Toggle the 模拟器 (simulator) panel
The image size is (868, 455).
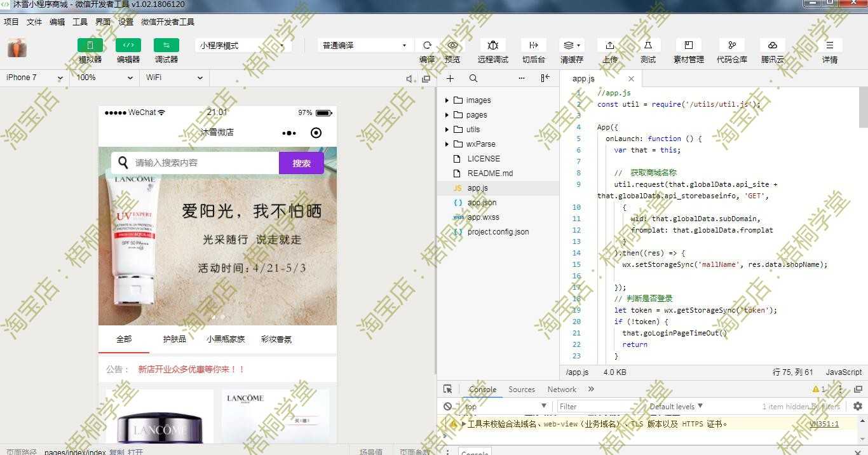pos(90,51)
